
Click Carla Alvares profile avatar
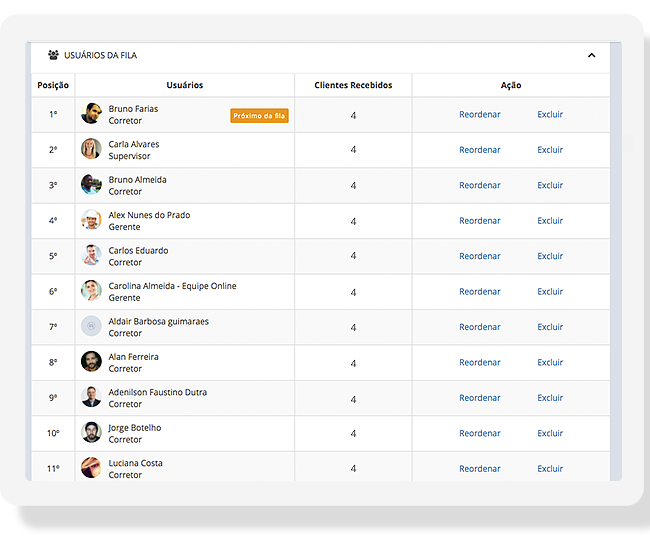coord(91,150)
